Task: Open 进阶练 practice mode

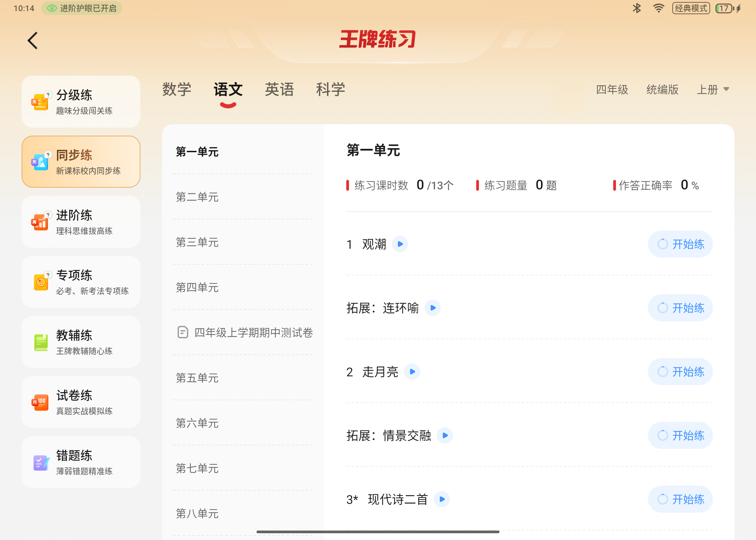Action: (81, 222)
